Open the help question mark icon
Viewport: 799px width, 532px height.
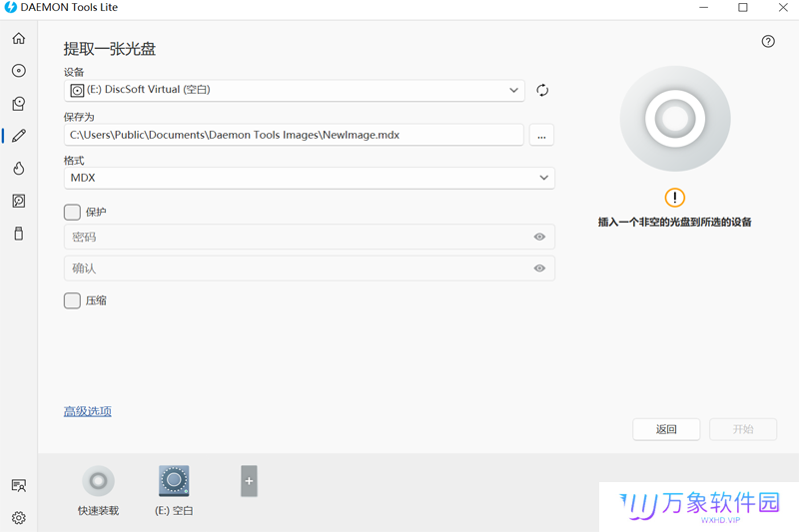(768, 41)
